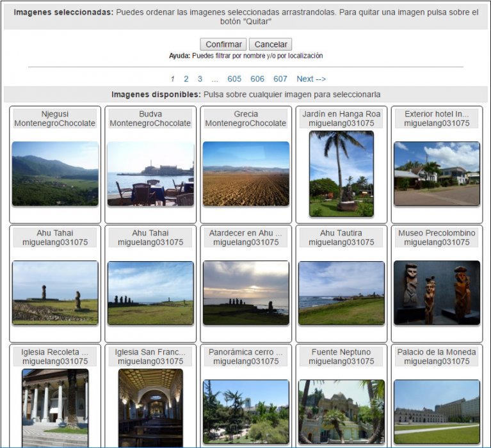Click the Panorámica cerro ... caption
Image resolution: width=491 pixels, height=448 pixels.
(246, 356)
